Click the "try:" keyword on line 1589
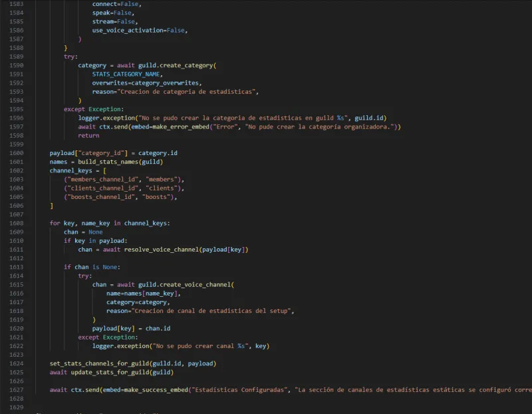This screenshot has height=414, width=532. click(70, 57)
